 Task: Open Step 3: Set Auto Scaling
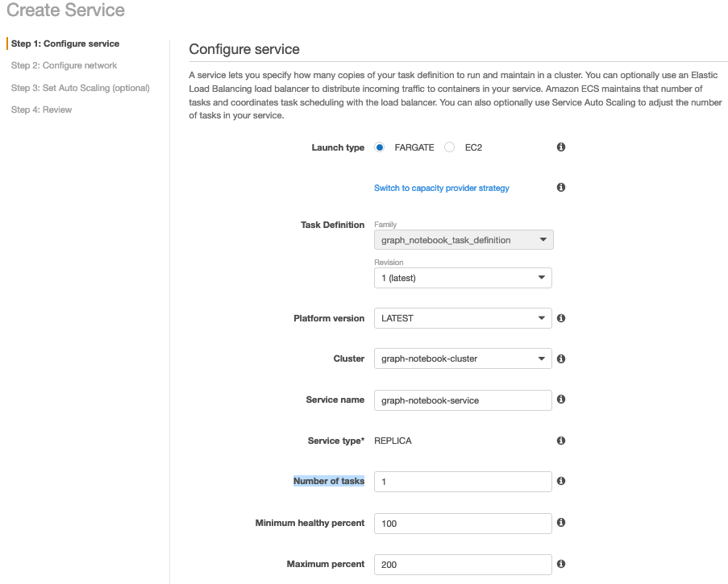click(x=80, y=88)
